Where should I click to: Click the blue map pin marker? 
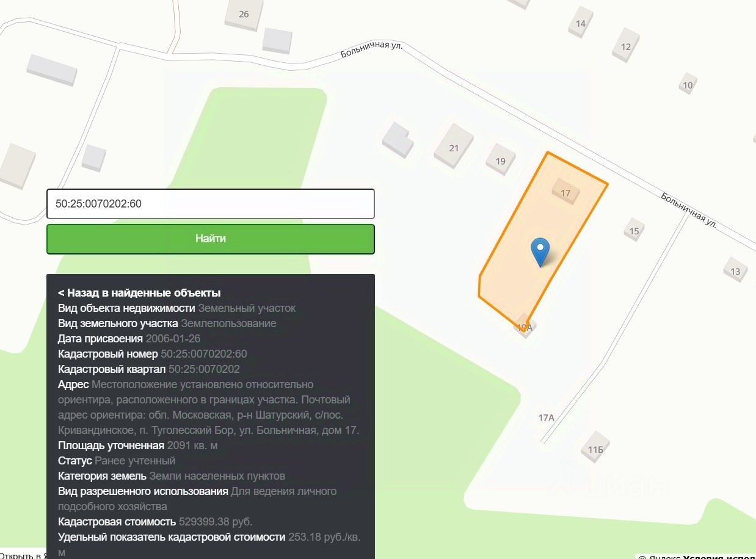[540, 251]
